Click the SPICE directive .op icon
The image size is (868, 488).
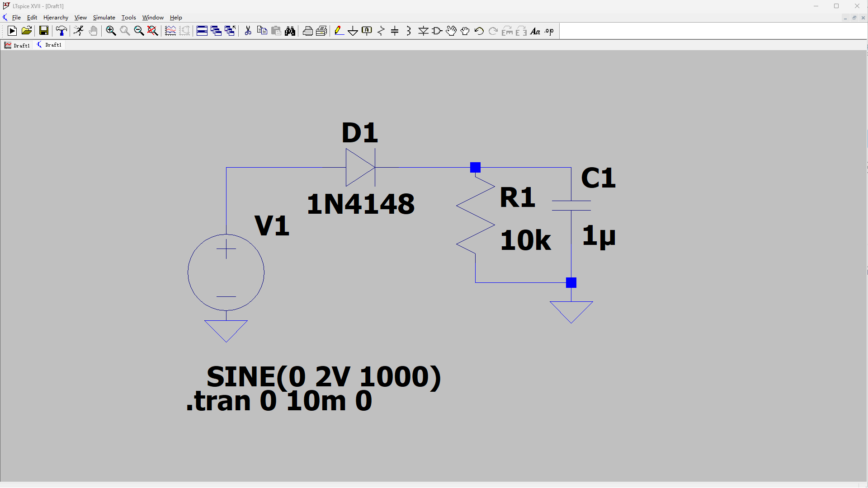click(549, 31)
